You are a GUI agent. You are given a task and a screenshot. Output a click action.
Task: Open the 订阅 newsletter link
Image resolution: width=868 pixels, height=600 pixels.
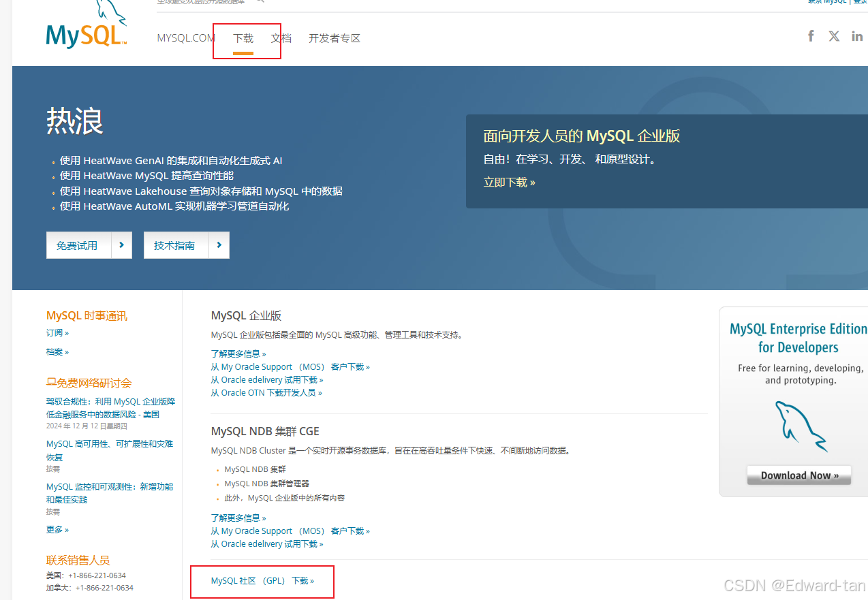(57, 333)
